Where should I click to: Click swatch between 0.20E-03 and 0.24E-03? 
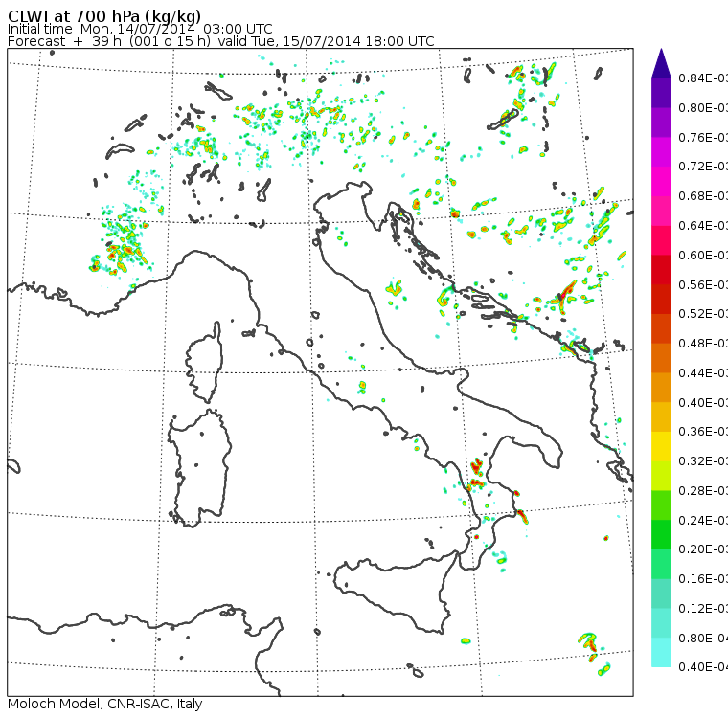click(x=661, y=534)
